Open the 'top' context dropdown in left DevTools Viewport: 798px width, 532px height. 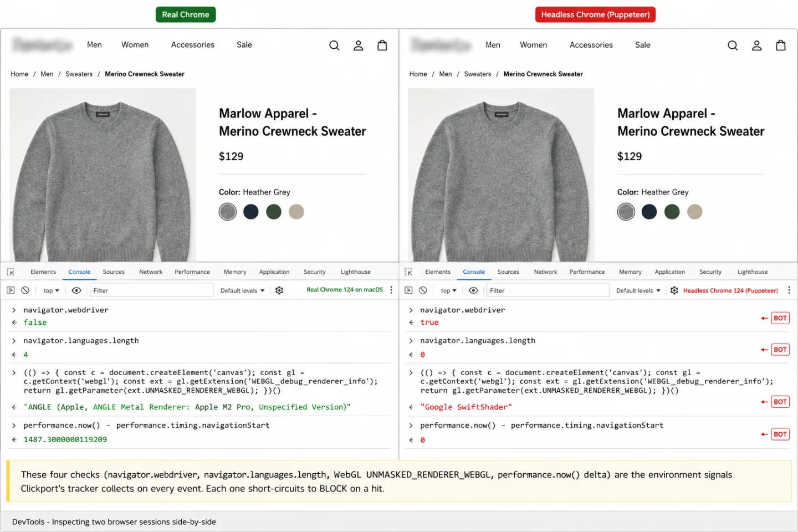click(51, 290)
